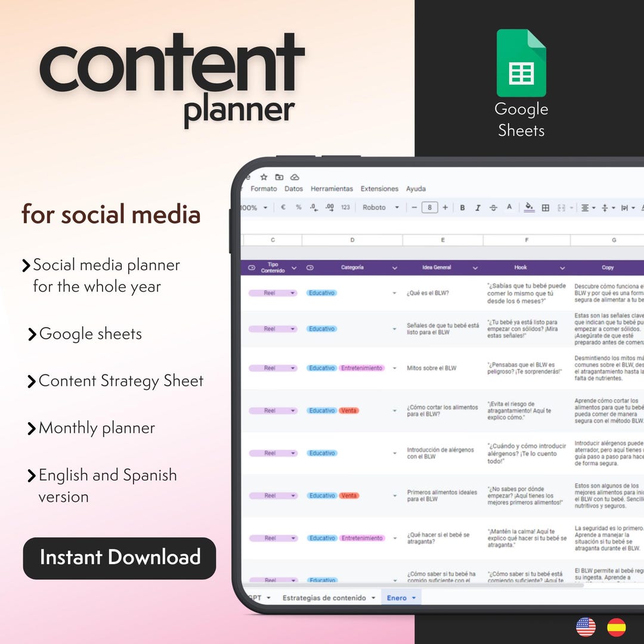
Task: Open the borders tool
Action: point(546,208)
